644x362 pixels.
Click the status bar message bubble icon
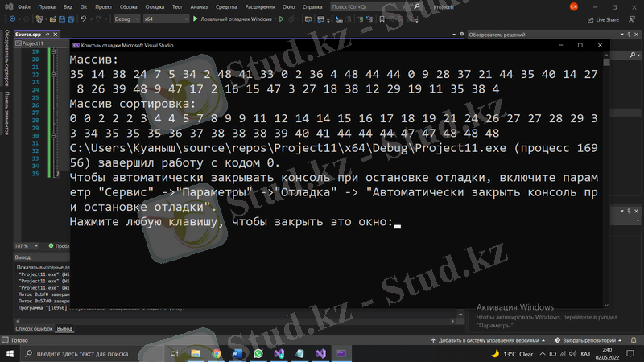tap(5, 340)
